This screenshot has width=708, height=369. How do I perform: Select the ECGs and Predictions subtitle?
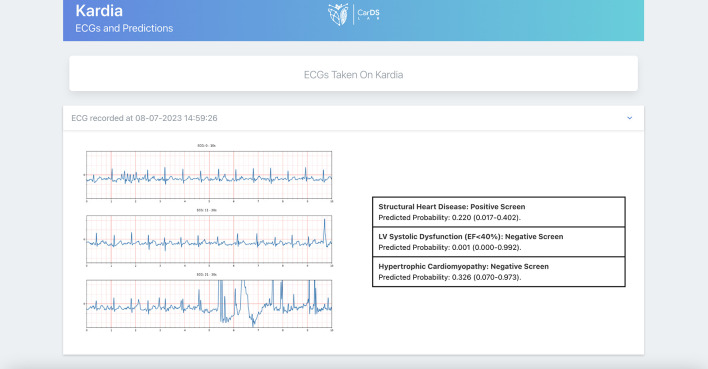point(124,28)
